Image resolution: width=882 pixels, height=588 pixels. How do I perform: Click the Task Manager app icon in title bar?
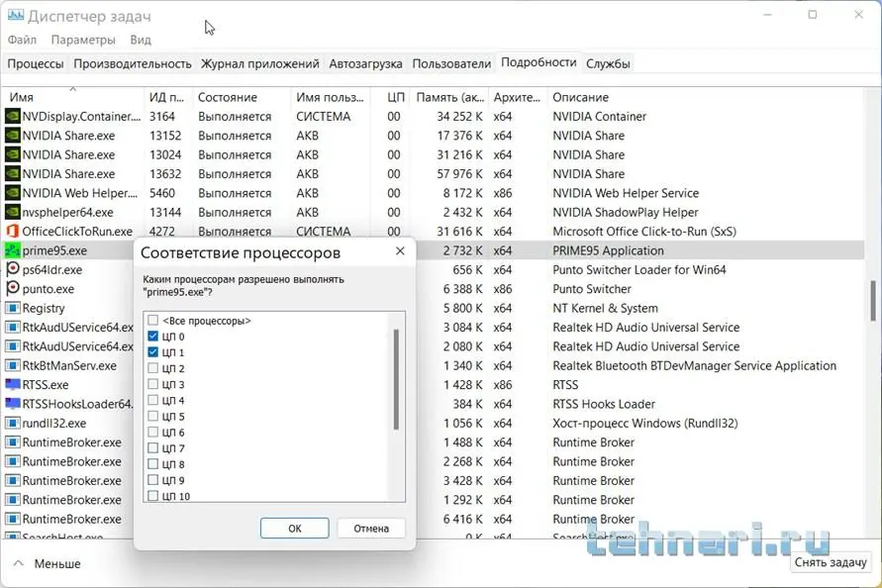point(15,15)
